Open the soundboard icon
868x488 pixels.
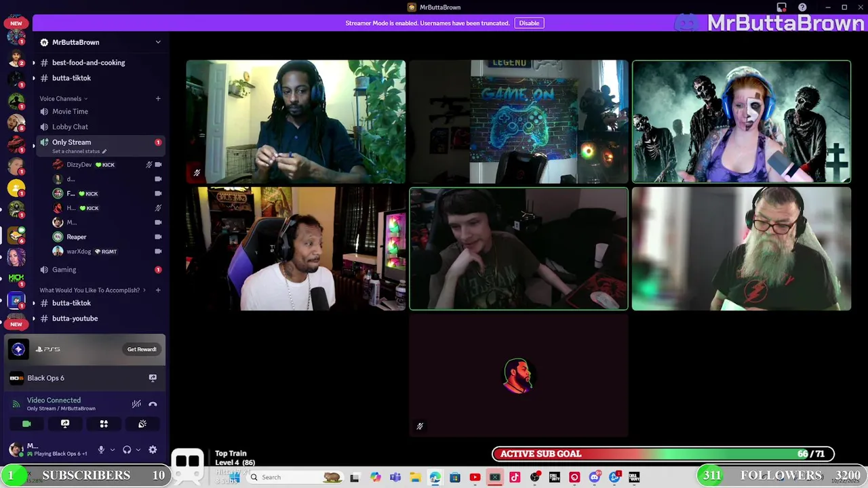pyautogui.click(x=142, y=424)
